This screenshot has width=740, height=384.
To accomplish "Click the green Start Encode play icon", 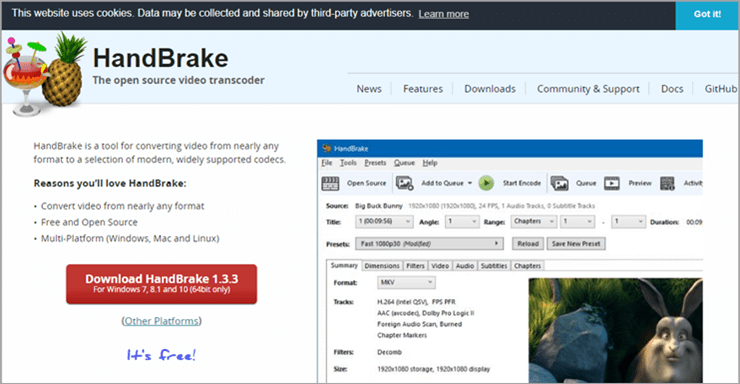I will click(486, 183).
